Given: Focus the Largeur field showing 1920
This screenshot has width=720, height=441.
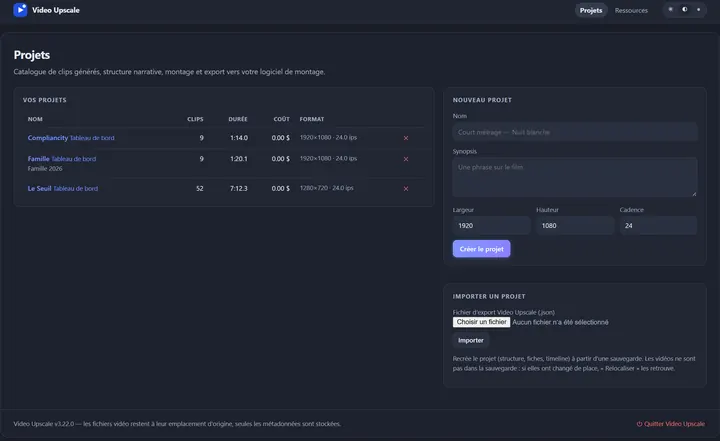Looking at the screenshot, I should tap(491, 226).
